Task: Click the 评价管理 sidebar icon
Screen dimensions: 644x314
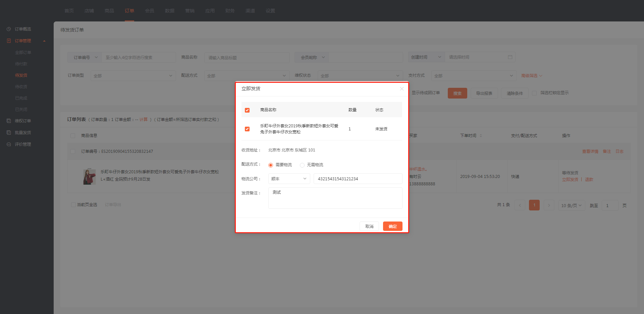Action: 9,144
